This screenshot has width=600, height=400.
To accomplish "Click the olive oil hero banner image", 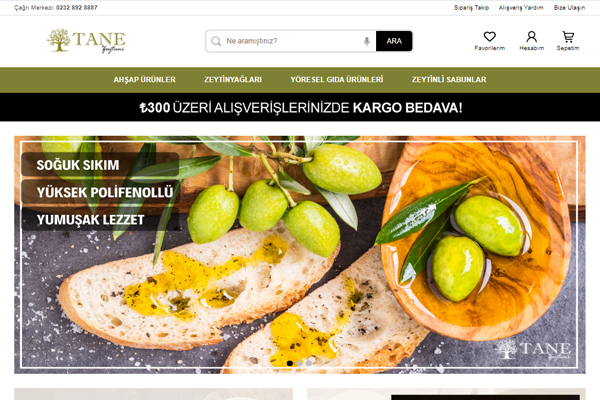I will 300,255.
